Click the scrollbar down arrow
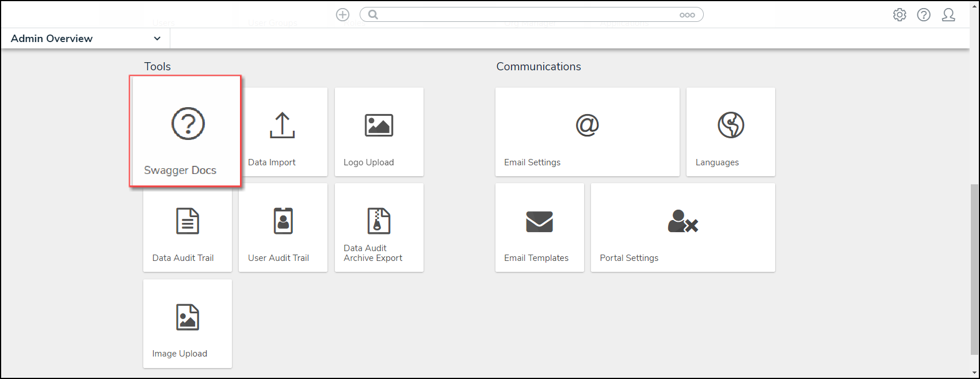 [x=974, y=373]
